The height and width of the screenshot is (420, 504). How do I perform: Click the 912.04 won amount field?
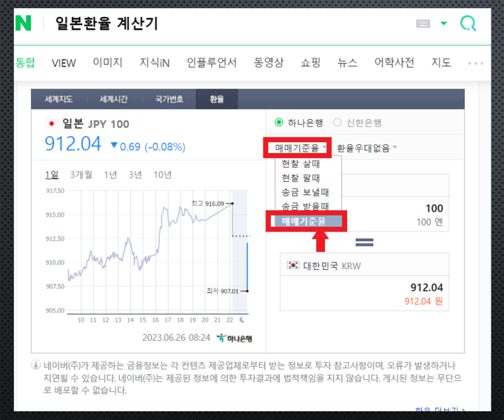(x=365, y=293)
